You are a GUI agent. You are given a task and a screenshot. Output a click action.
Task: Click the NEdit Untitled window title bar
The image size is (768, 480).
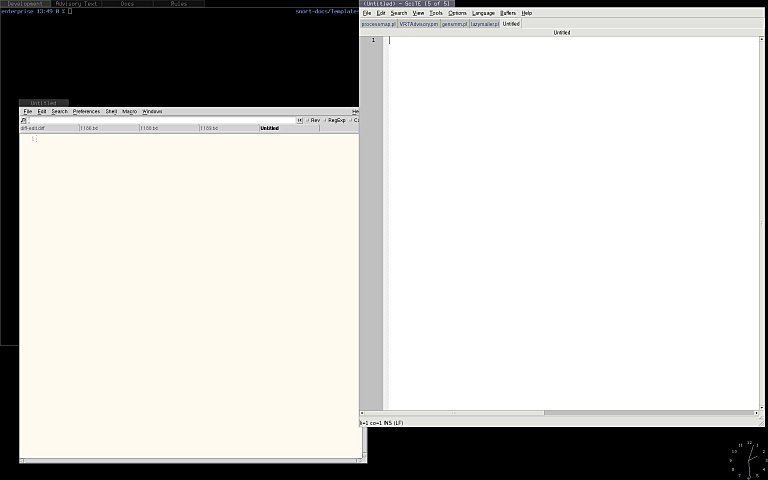[x=44, y=103]
